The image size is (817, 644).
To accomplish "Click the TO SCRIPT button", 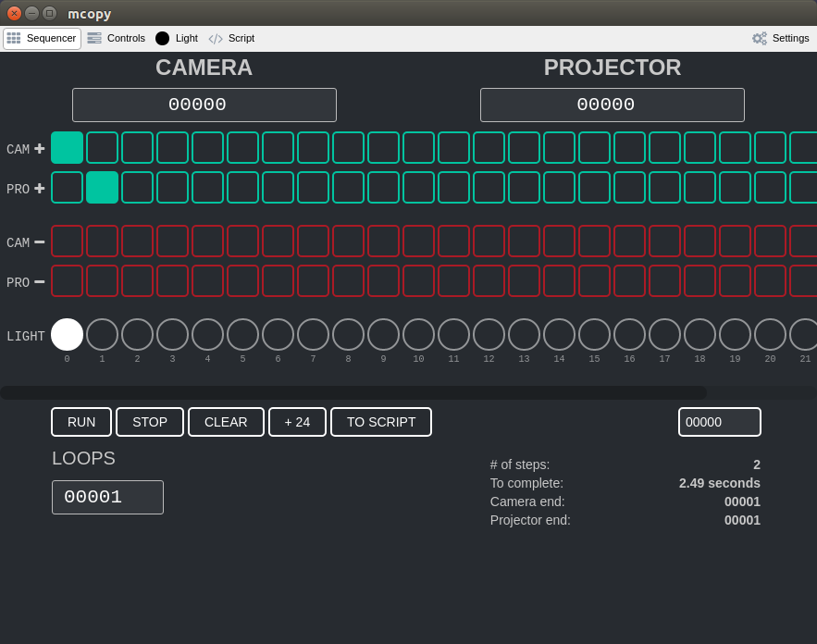I will (x=381, y=422).
